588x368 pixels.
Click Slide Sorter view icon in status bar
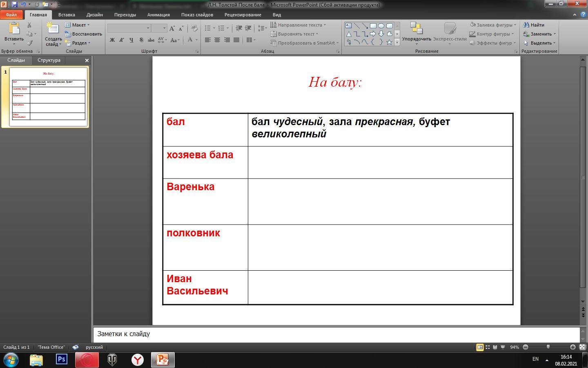click(x=488, y=347)
